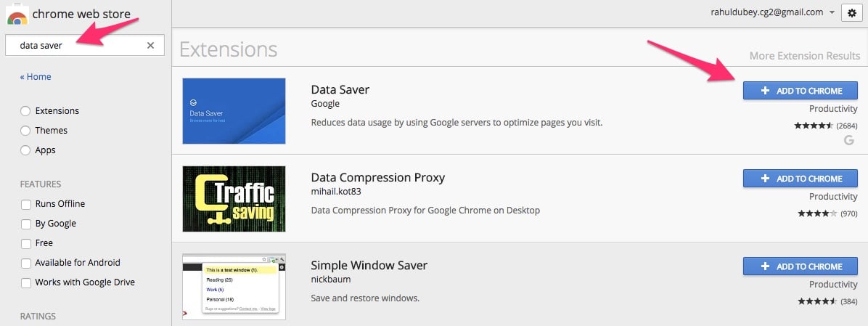Screen dimensions: 868x326
Task: Tick the Available for Android checkbox
Action: [x=26, y=263]
